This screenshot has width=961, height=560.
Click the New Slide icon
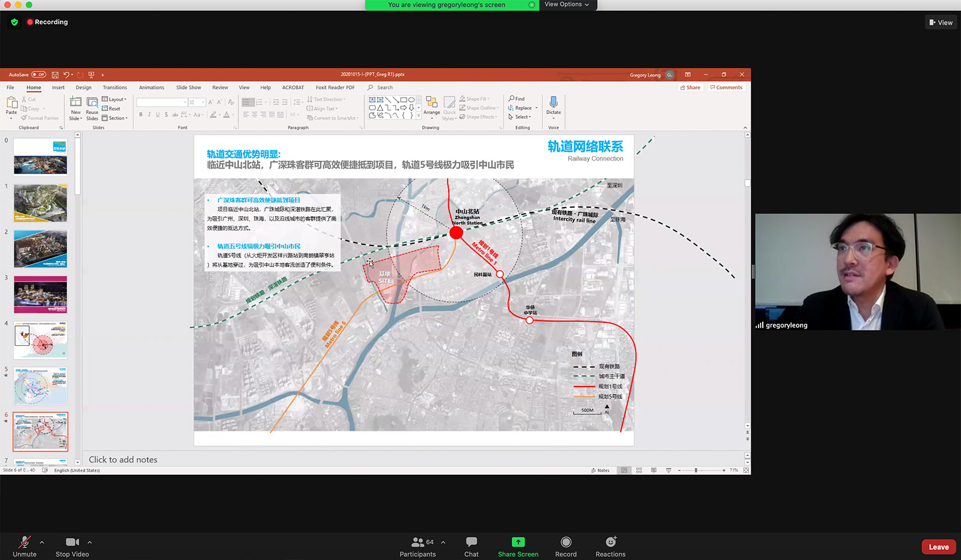point(76,103)
